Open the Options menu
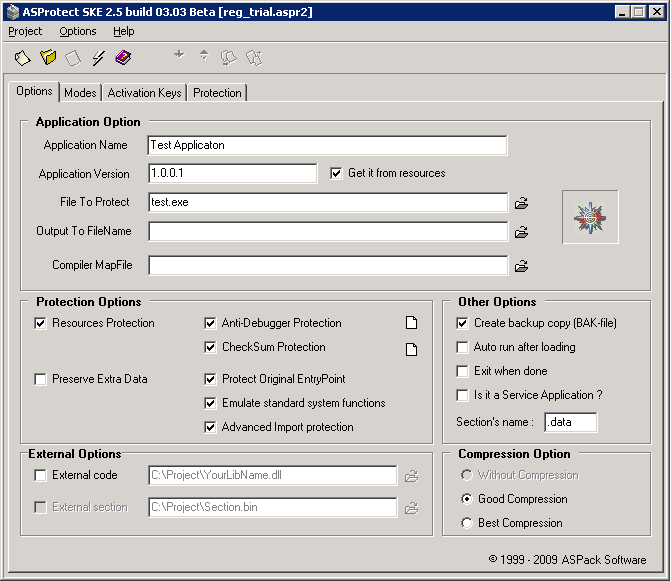Screen dimensions: 671x581 pyautogui.click(x=78, y=31)
